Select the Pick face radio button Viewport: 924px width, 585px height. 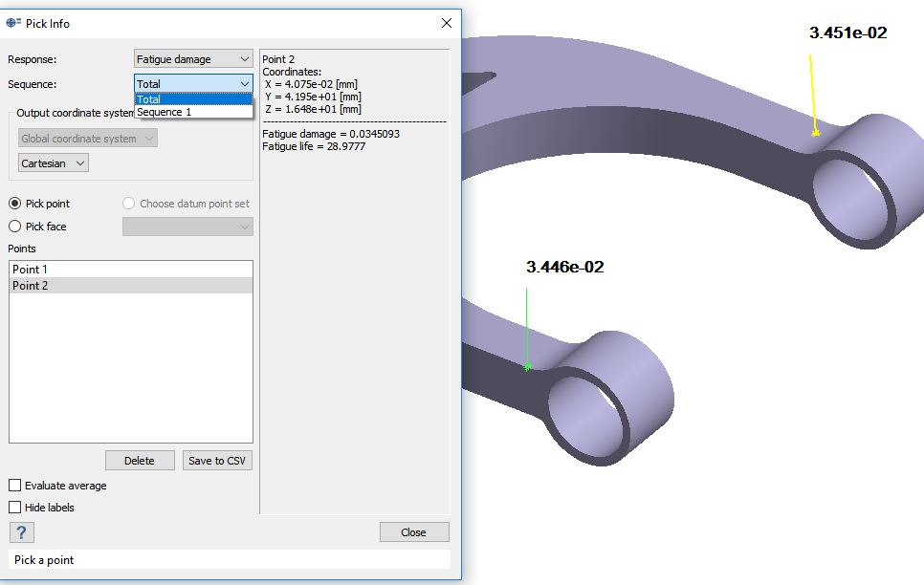[15, 227]
